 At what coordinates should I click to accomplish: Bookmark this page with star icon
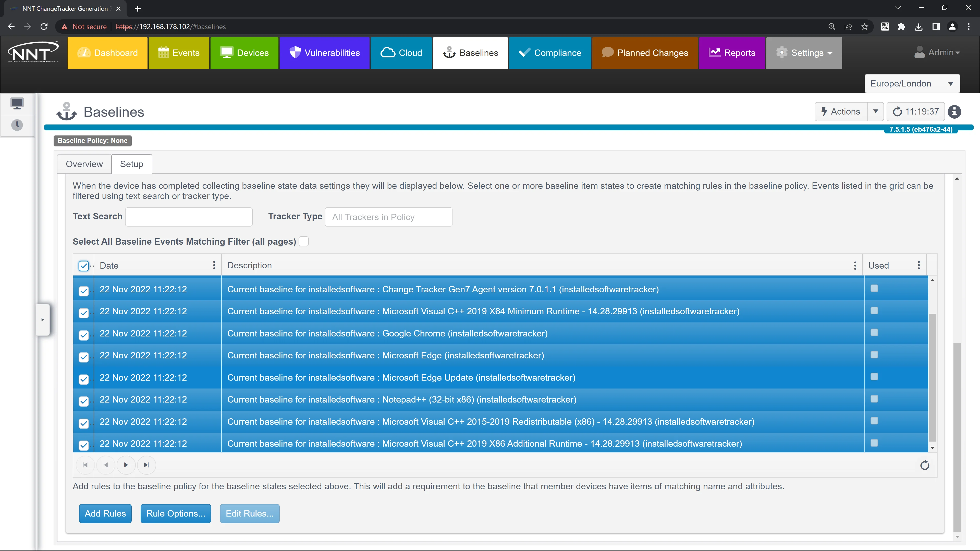[865, 27]
